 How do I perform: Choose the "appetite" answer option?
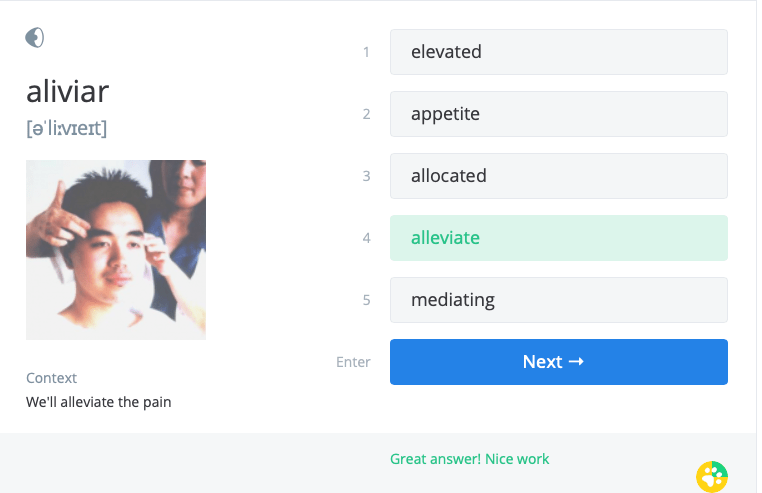point(558,114)
